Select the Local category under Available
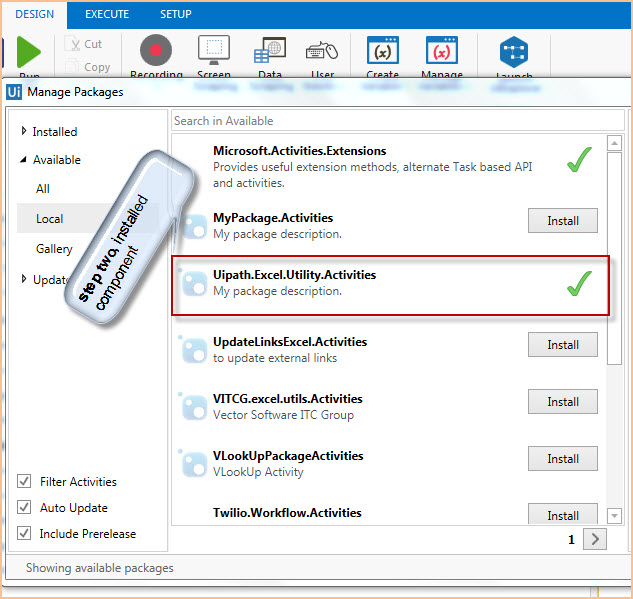633x599 pixels. [50, 219]
